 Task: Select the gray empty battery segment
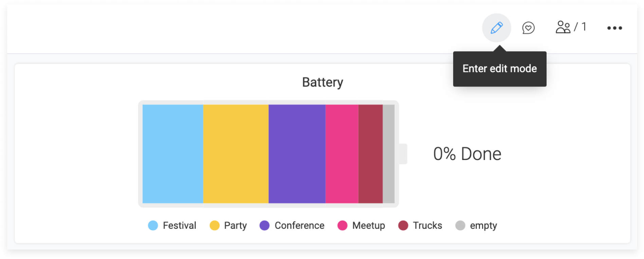point(389,154)
